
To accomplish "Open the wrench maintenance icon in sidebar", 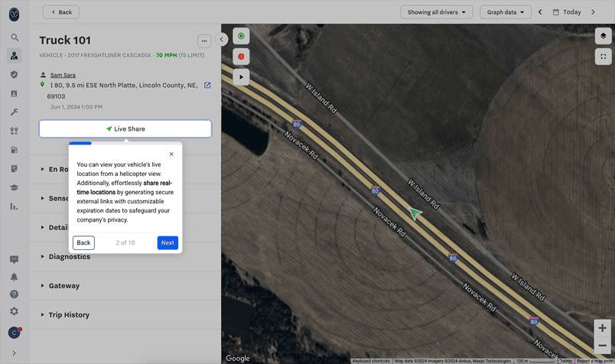I will pyautogui.click(x=14, y=112).
